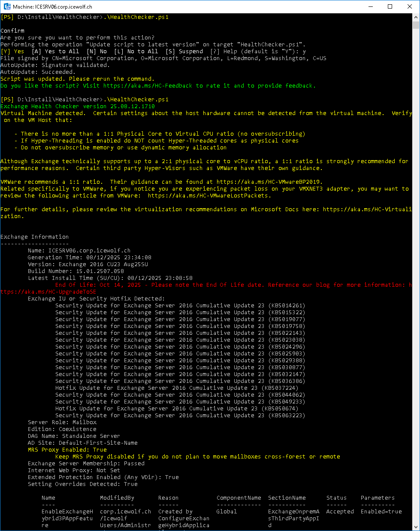Click the '[Y] Yes' confirmation option text
420x531 pixels.
12,52
